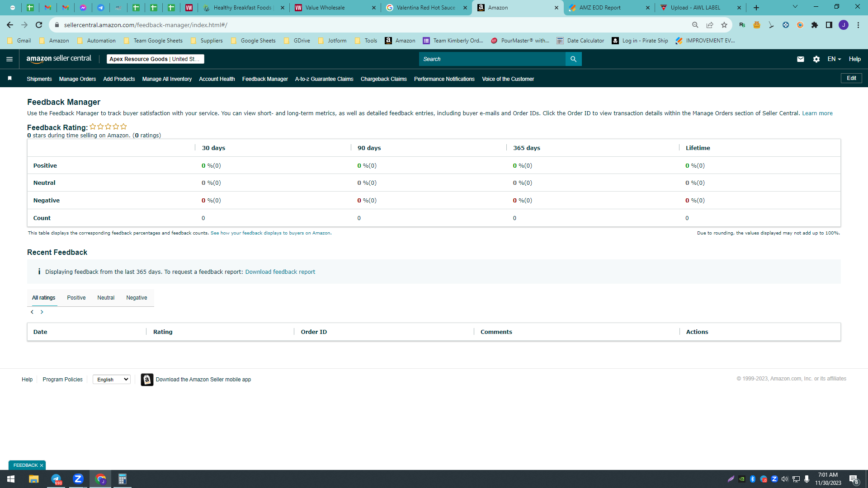Open Manage Orders in the navigation bar
The width and height of the screenshot is (868, 488).
pos(77,79)
